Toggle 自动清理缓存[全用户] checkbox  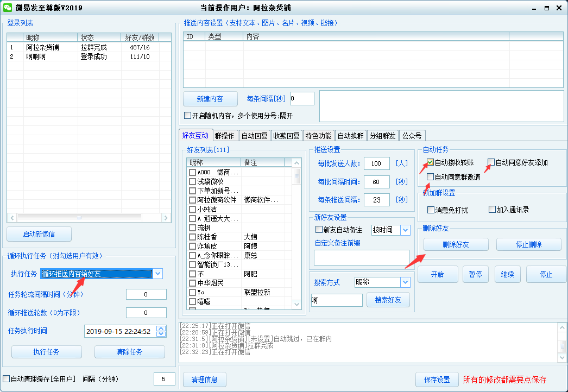click(x=6, y=378)
